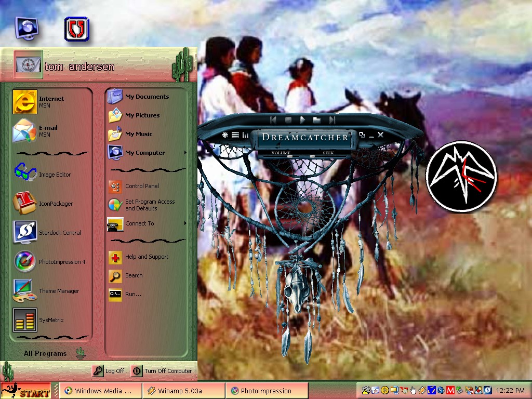Open the My Pictures folder icon
The width and height of the screenshot is (532, 399).
(x=115, y=115)
